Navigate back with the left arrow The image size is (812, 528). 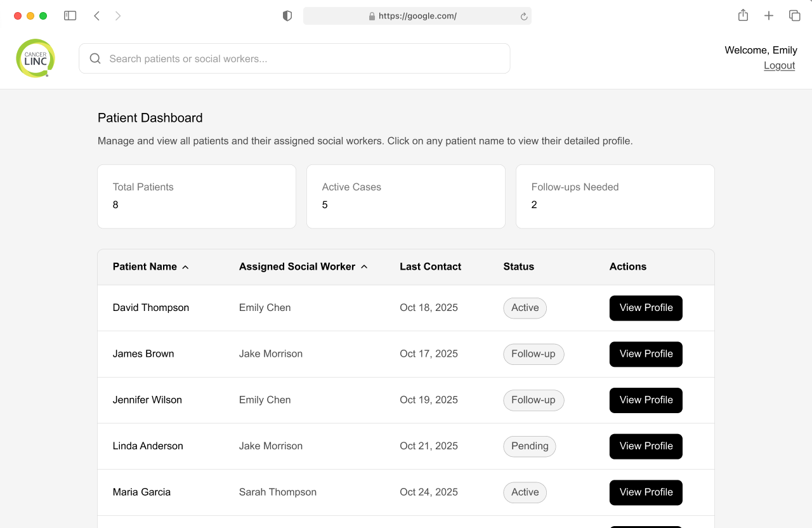coord(96,15)
